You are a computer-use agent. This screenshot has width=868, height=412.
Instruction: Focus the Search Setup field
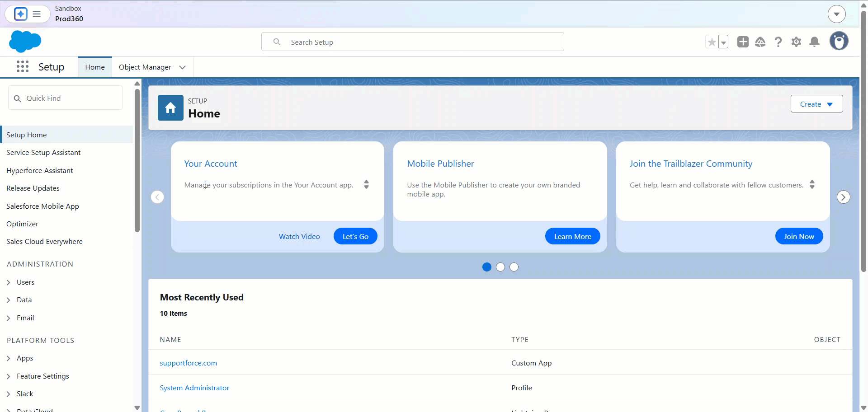[413, 42]
